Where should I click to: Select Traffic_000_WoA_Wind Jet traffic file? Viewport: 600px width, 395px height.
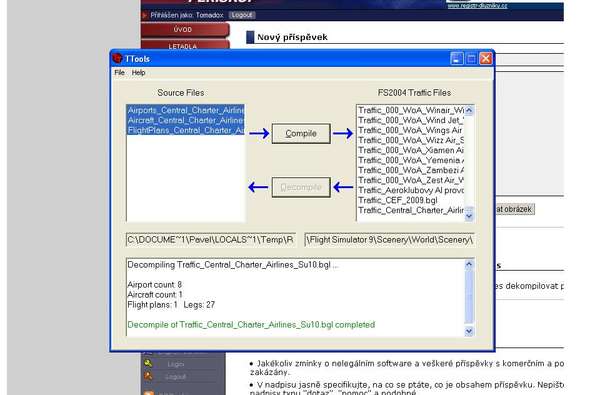point(411,120)
